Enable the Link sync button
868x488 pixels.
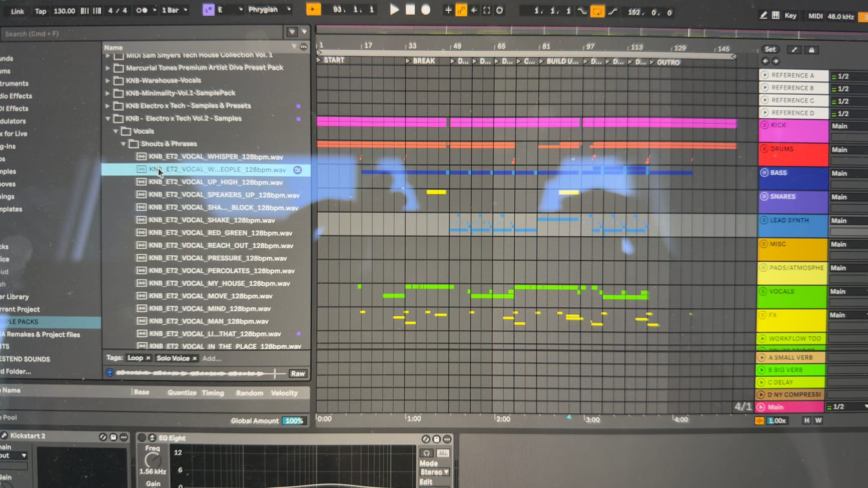click(x=18, y=11)
